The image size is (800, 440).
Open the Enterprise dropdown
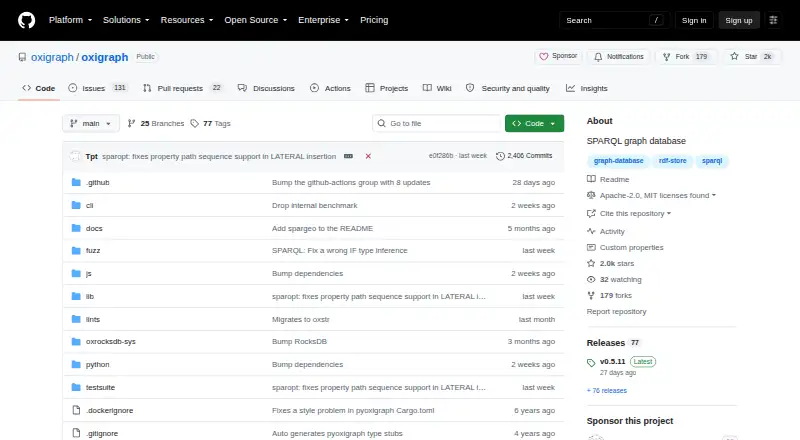[x=323, y=20]
